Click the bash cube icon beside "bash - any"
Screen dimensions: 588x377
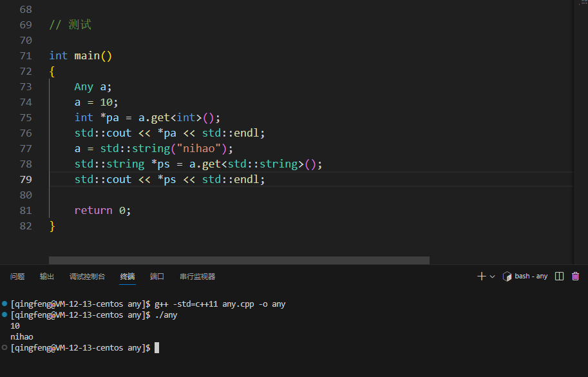(508, 276)
